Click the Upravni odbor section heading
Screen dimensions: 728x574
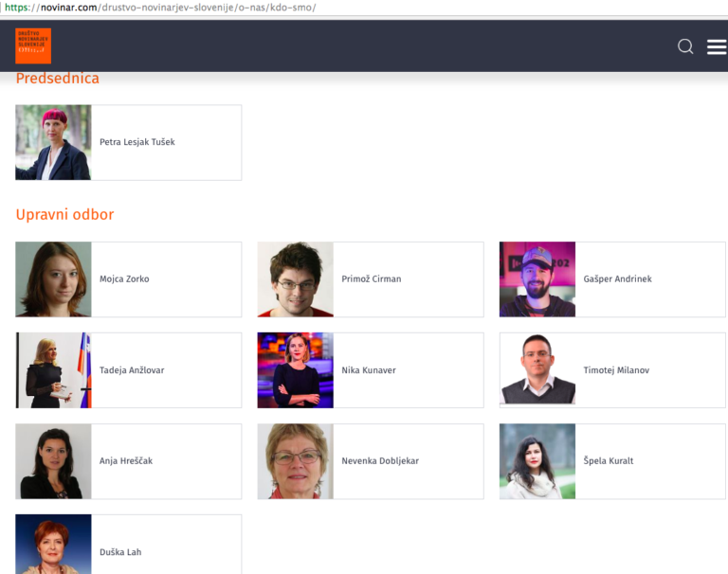pos(64,214)
